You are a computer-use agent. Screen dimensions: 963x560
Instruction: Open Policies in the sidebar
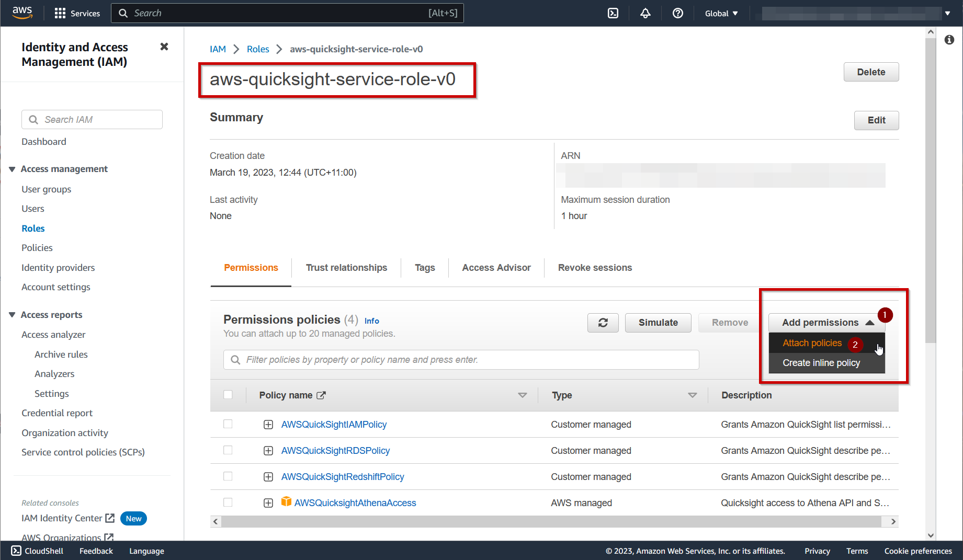(37, 248)
